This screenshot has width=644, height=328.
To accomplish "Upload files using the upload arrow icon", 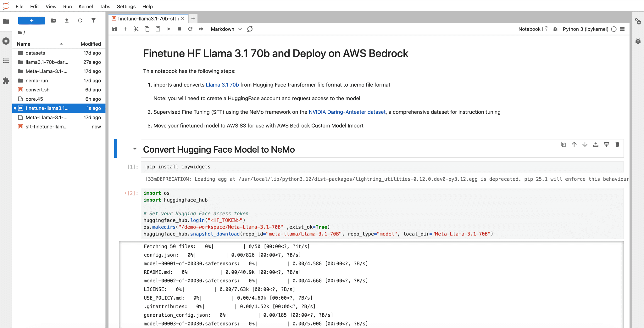I will [x=67, y=20].
